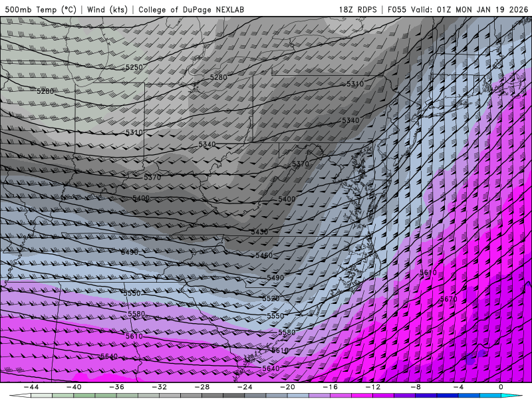Click the 5250 height contour label
Viewport: 532px width, 399px height.
pyautogui.click(x=134, y=67)
